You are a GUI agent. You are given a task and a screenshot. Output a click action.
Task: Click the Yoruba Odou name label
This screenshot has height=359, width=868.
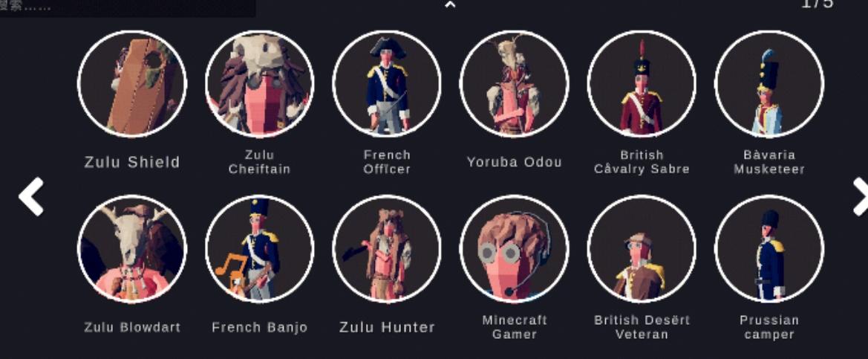pos(515,162)
